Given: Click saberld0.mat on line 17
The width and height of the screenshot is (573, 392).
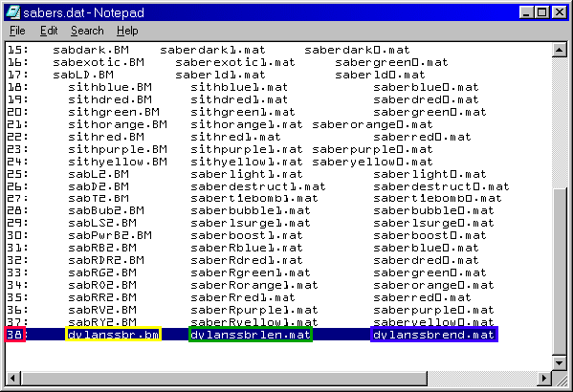Looking at the screenshot, I should [x=380, y=75].
